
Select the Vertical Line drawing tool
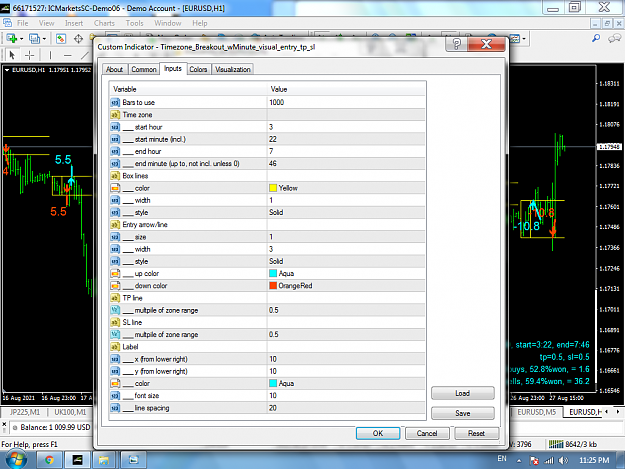coord(50,55)
